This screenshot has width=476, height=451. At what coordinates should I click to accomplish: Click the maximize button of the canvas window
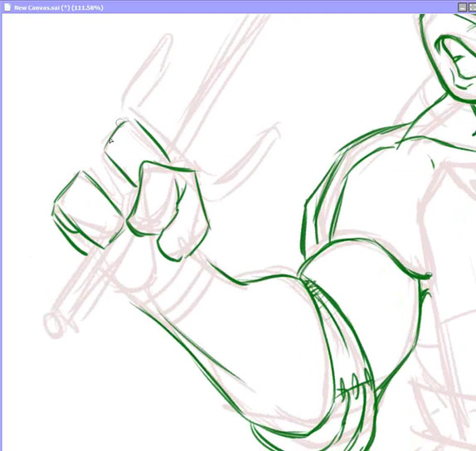pos(473,7)
